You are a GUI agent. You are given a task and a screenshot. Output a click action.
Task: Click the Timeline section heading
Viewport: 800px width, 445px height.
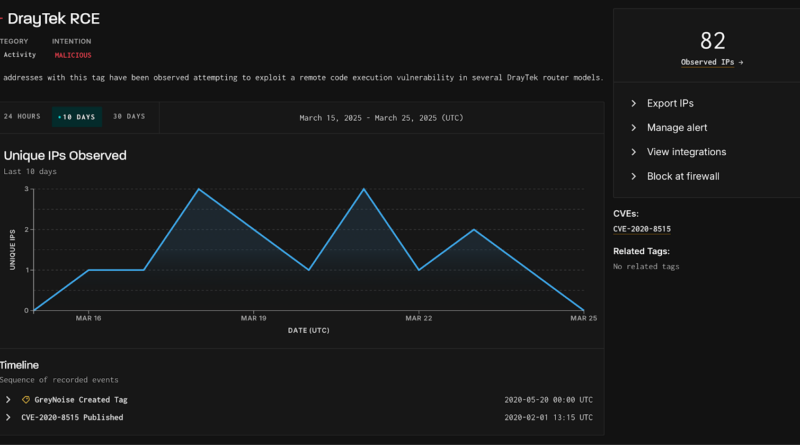19,365
